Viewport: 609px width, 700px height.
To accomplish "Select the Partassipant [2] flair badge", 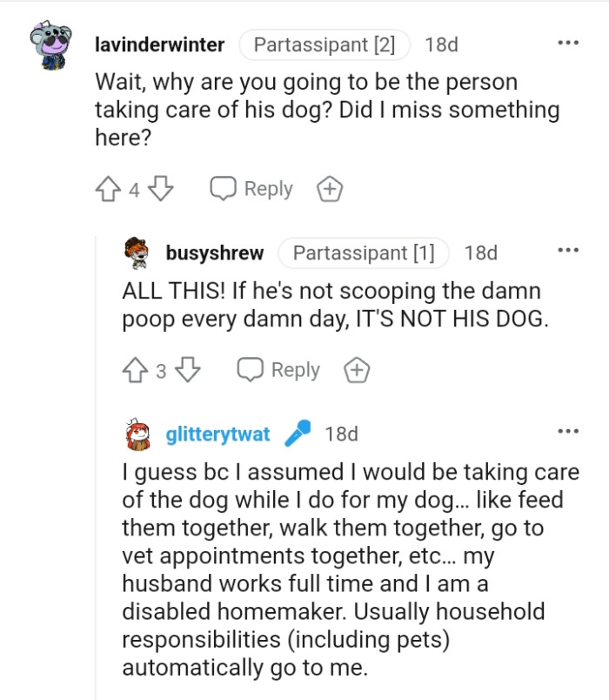I will [x=325, y=45].
